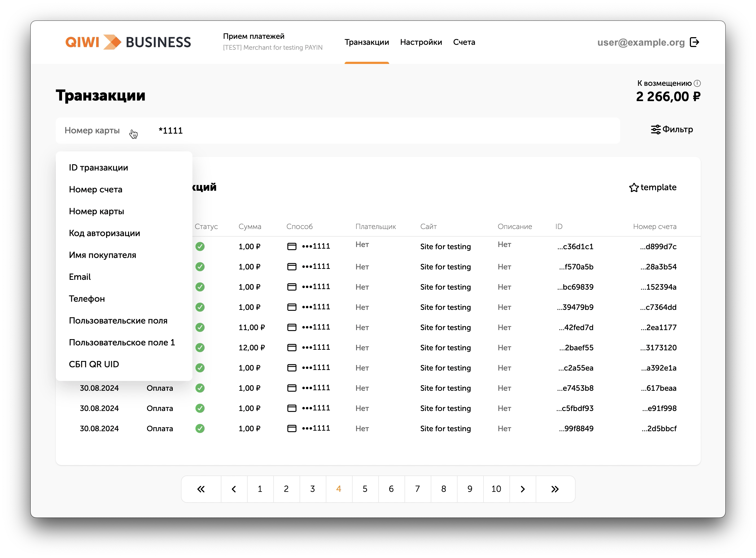This screenshot has height=558, width=756.
Task: Click the search field containing *1111
Action: [338, 131]
